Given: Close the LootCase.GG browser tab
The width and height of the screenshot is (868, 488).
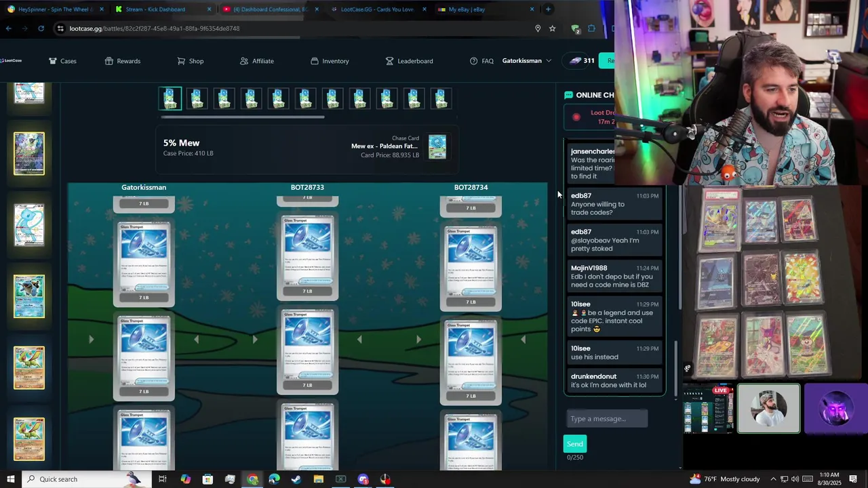Looking at the screenshot, I should coord(425,9).
